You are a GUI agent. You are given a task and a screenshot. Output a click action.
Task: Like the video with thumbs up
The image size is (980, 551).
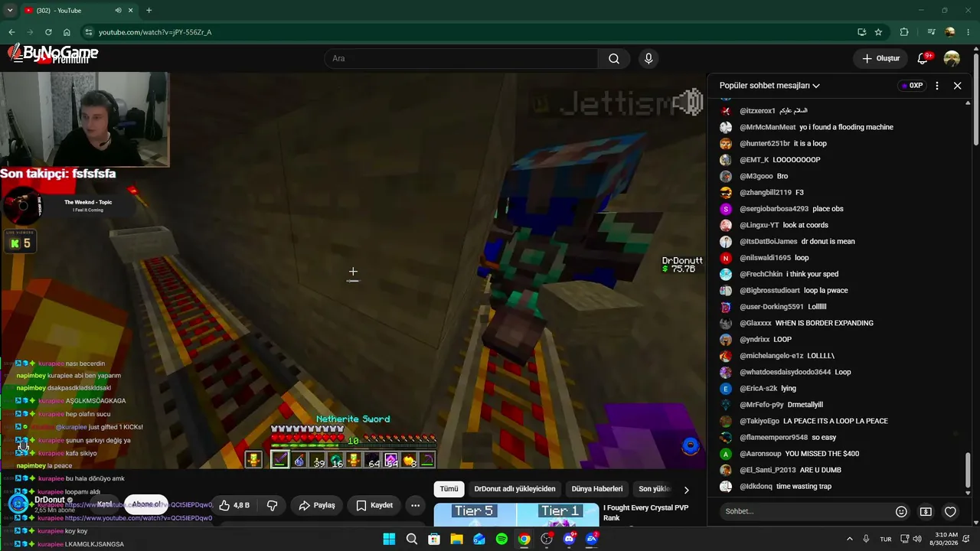(234, 505)
